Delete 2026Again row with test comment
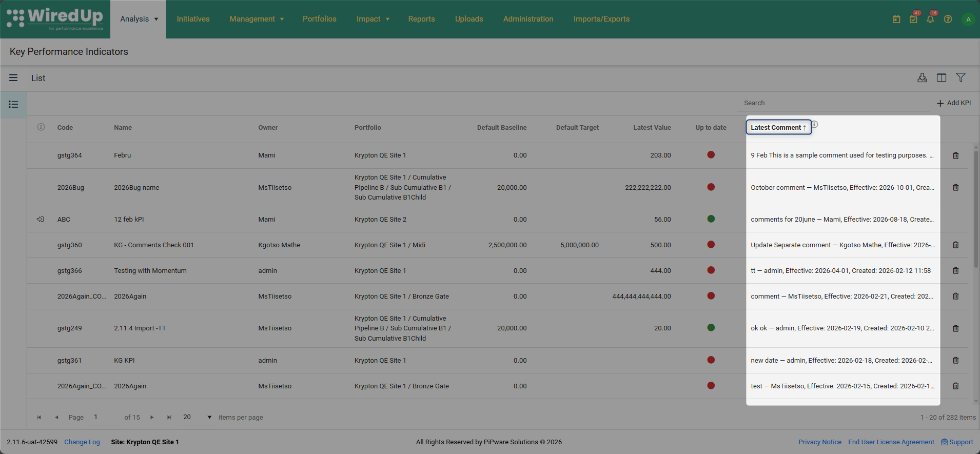 (955, 386)
